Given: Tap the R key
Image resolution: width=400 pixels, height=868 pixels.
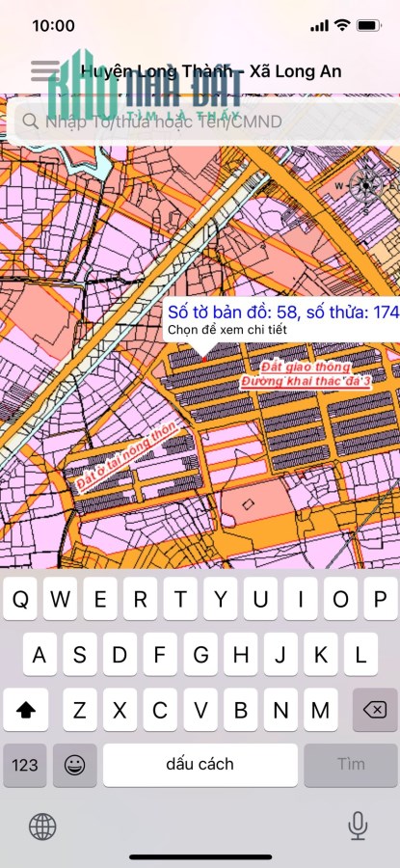Looking at the screenshot, I should click(x=141, y=599).
